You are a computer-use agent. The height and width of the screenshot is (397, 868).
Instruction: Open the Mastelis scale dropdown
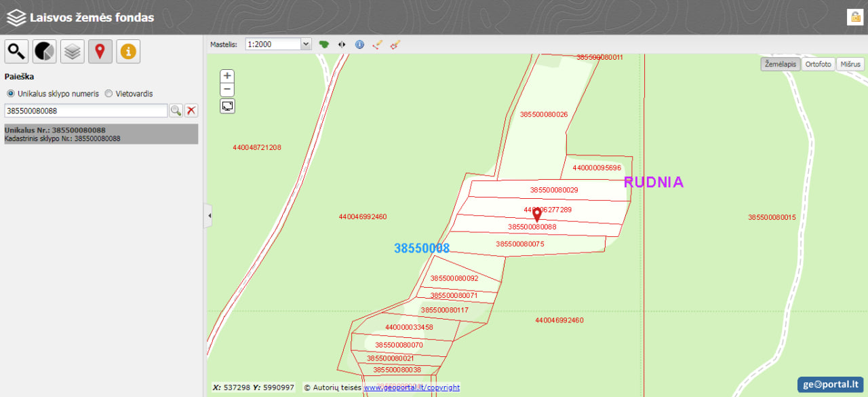[x=278, y=44]
